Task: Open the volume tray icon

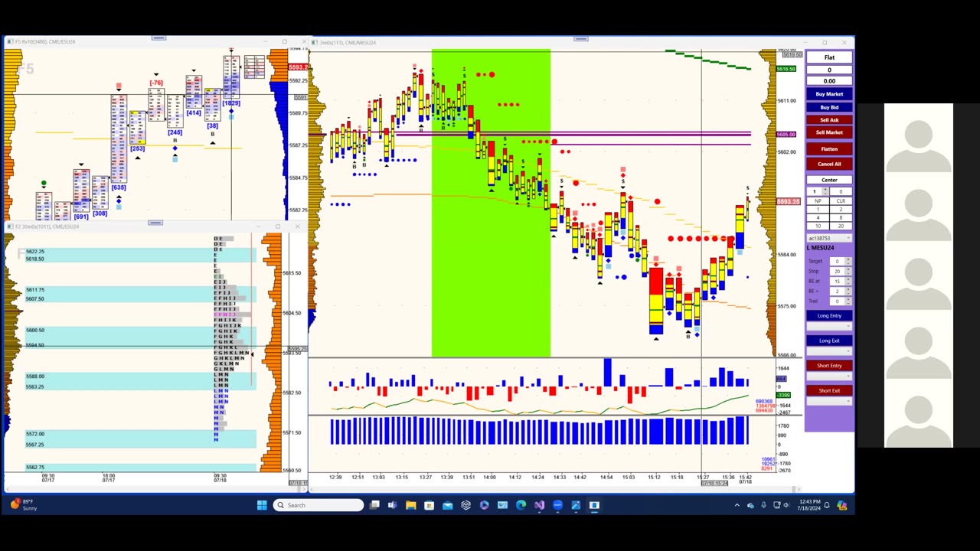Action: 788,505
